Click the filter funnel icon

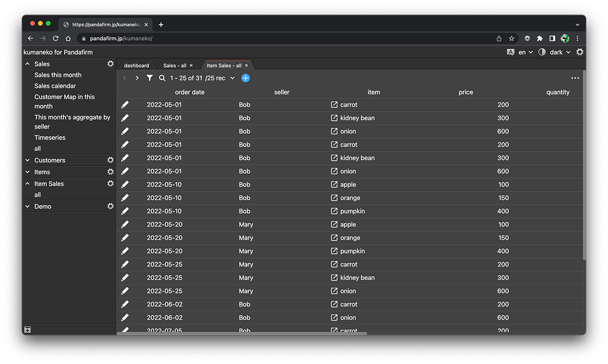point(150,78)
